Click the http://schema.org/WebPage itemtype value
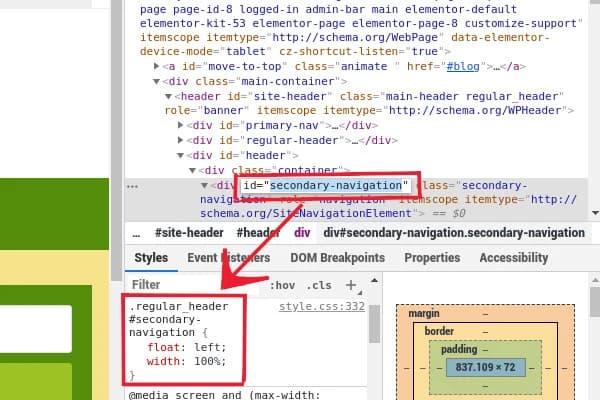The image size is (600, 400). [x=355, y=37]
